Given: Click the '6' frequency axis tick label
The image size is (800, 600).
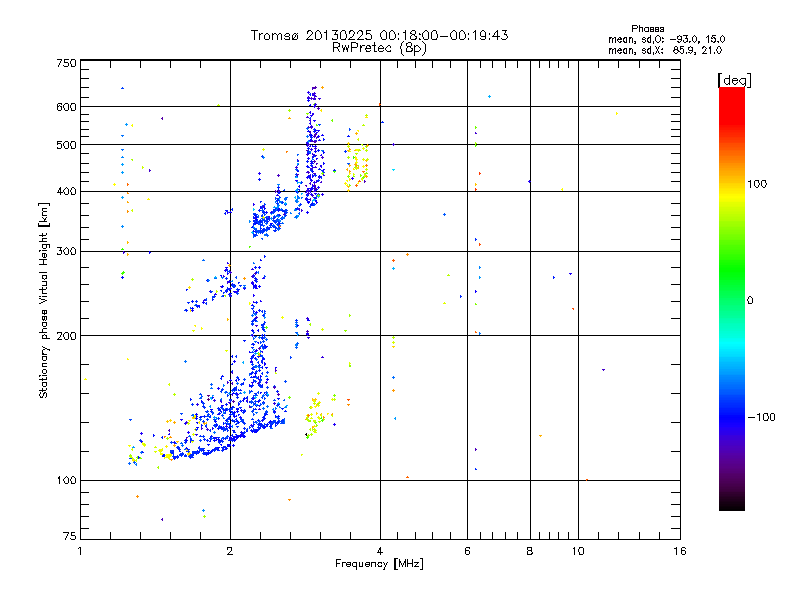Looking at the screenshot, I should click(467, 551).
